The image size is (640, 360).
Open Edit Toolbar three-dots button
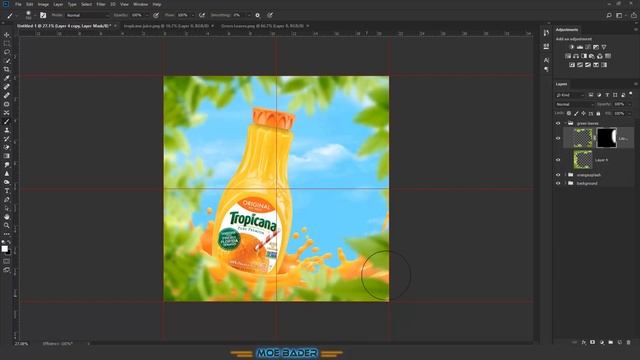pos(7,234)
